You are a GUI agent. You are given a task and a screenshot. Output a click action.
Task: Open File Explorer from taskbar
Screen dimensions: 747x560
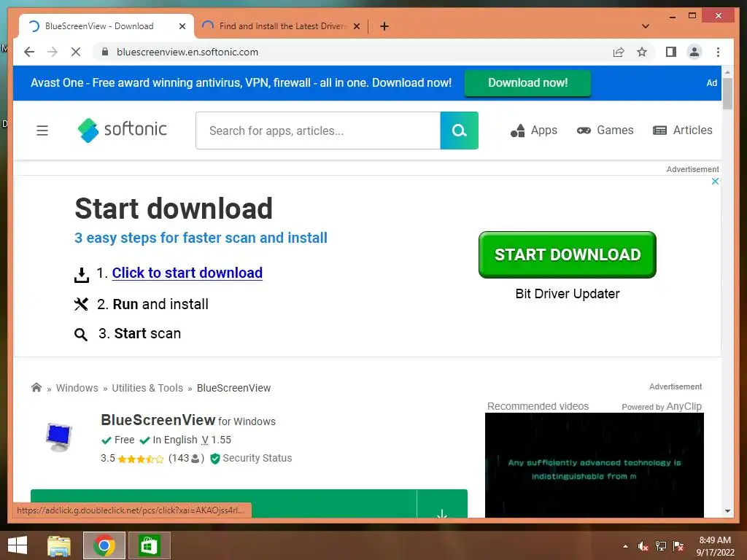pos(59,545)
